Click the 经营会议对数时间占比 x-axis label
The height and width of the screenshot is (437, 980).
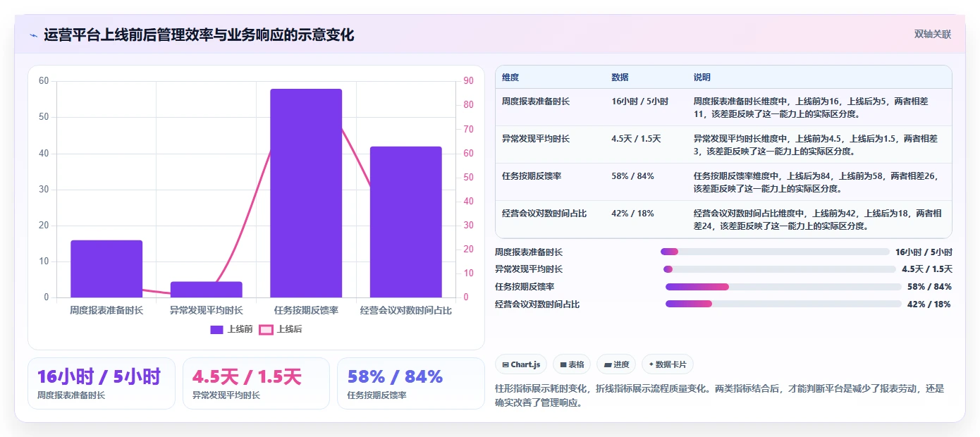(406, 310)
